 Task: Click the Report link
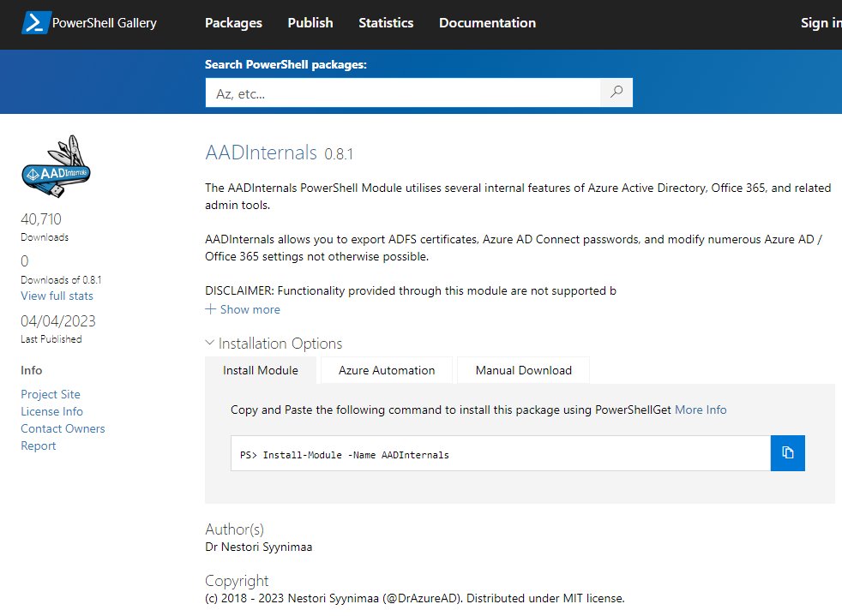(x=38, y=446)
